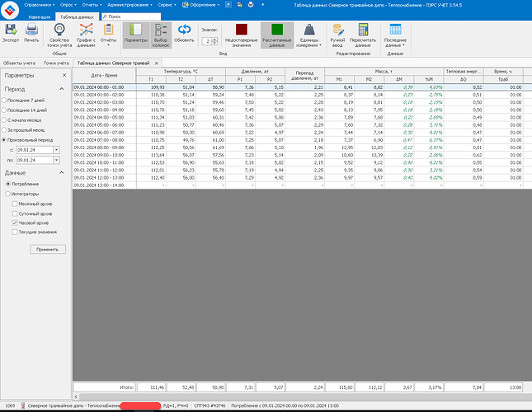Screen dimensions: 532x412
Task: Select Произвольный период radio
Action: (x=4, y=140)
